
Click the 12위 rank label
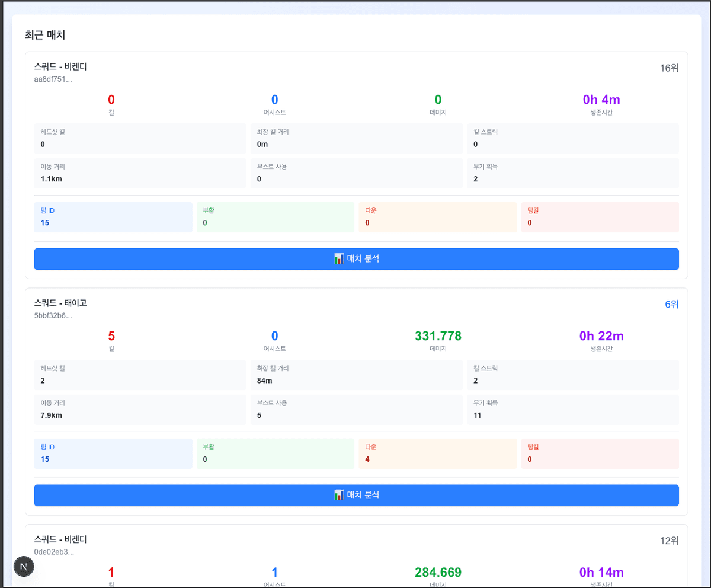click(x=670, y=541)
